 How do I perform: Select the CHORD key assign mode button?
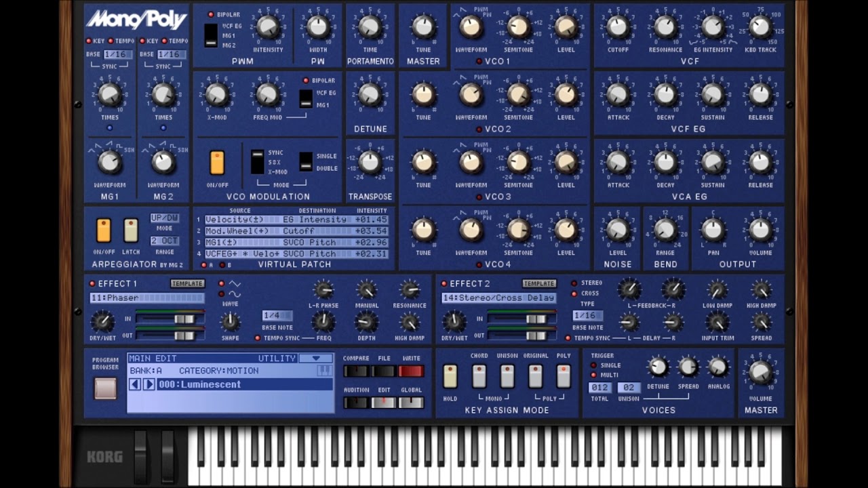tap(479, 376)
